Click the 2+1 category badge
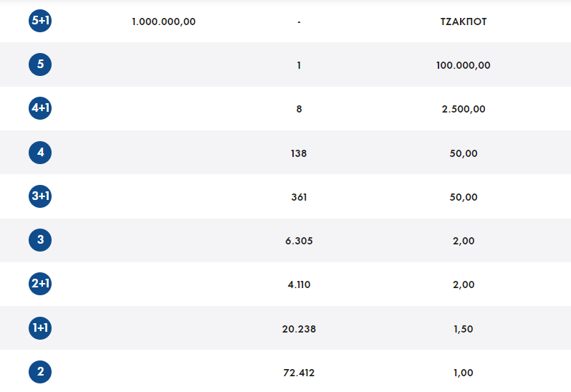The width and height of the screenshot is (571, 392). (x=40, y=284)
